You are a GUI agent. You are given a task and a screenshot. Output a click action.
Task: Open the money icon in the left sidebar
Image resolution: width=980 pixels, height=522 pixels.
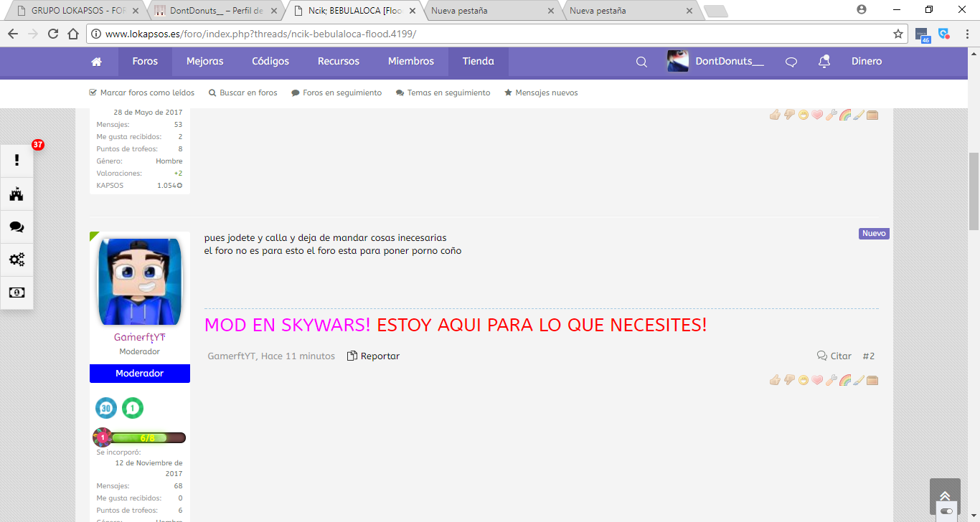coord(17,293)
